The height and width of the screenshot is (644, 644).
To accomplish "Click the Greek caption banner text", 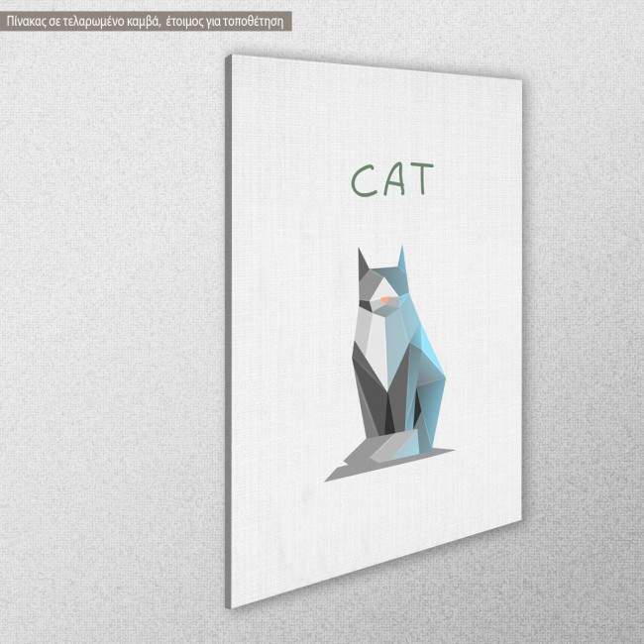I will tap(145, 22).
